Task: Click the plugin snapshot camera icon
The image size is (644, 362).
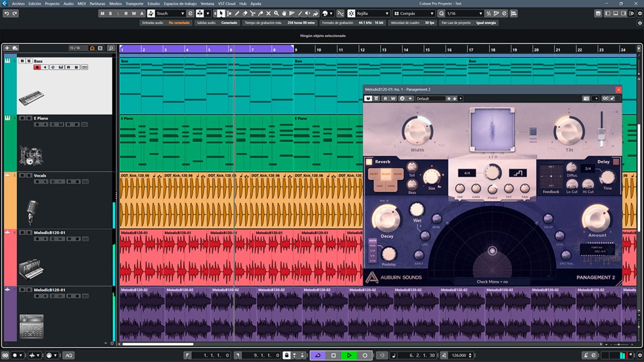Action: [x=586, y=98]
